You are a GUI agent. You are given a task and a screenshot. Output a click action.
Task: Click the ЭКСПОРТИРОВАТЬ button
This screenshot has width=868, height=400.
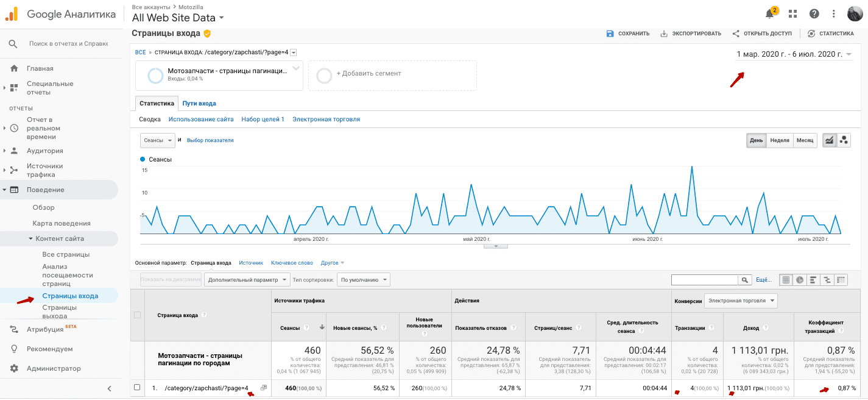pyautogui.click(x=691, y=34)
